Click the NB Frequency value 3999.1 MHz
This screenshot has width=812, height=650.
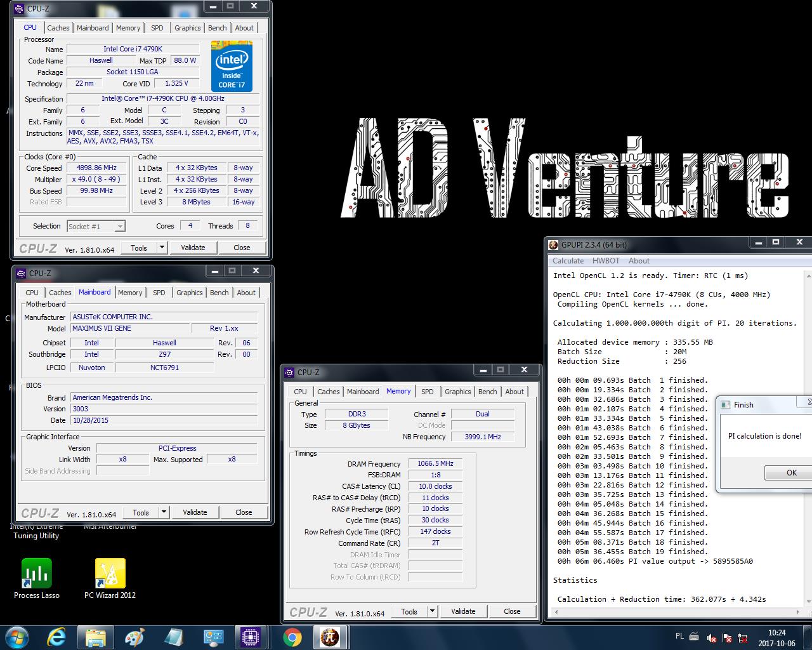482,437
